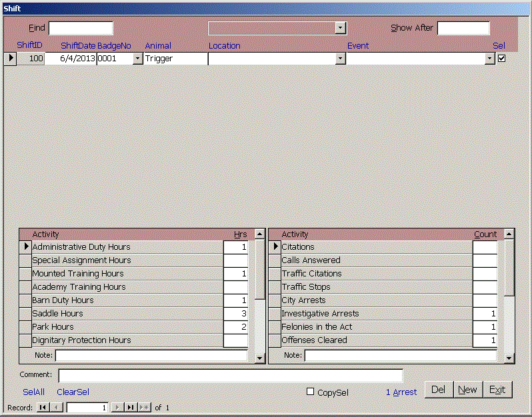
Task: Click Calls Answered count field
Action: tap(485, 260)
